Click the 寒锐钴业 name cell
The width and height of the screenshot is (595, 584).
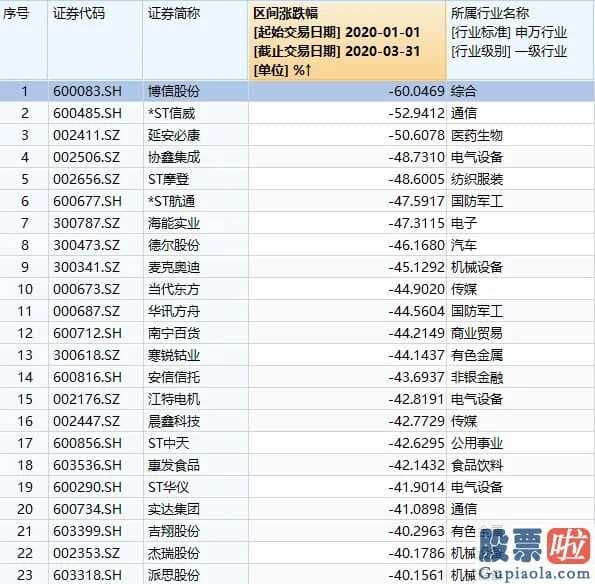tap(174, 356)
